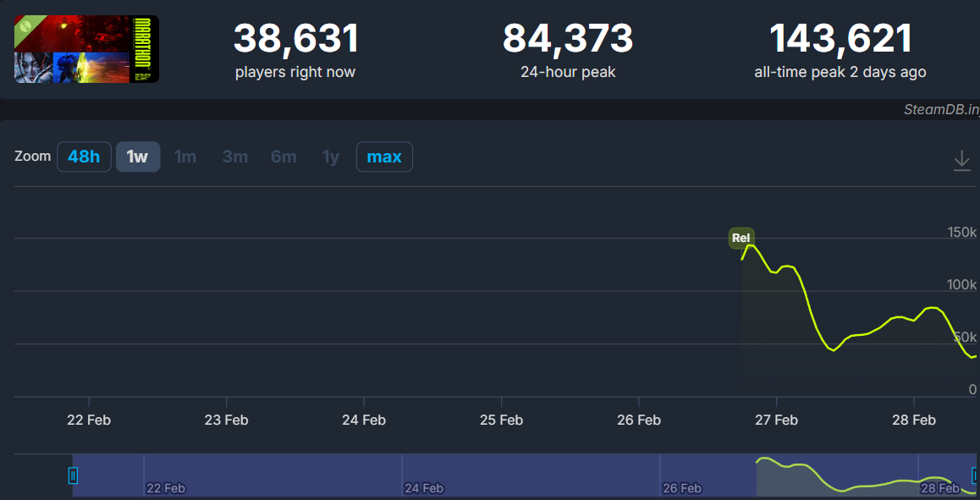This screenshot has height=500, width=980.
Task: Select the 1w zoom range
Action: click(138, 157)
